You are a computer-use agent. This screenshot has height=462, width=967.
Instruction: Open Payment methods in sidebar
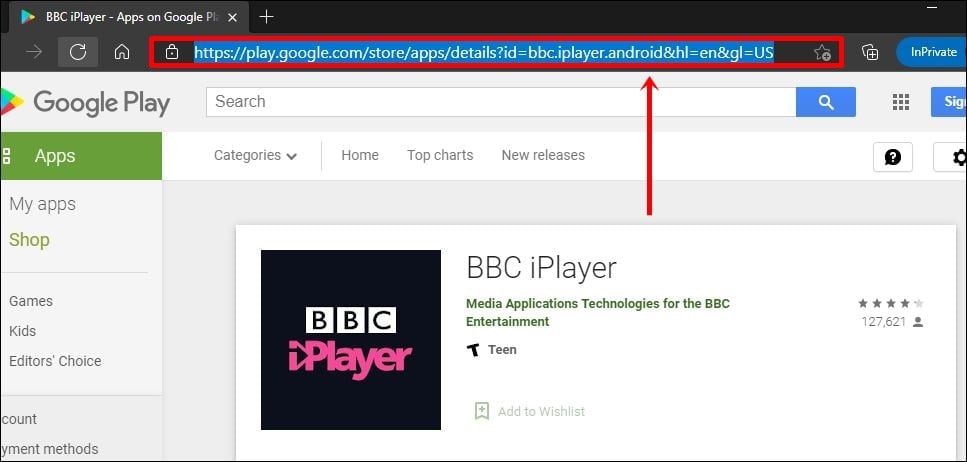pyautogui.click(x=49, y=449)
